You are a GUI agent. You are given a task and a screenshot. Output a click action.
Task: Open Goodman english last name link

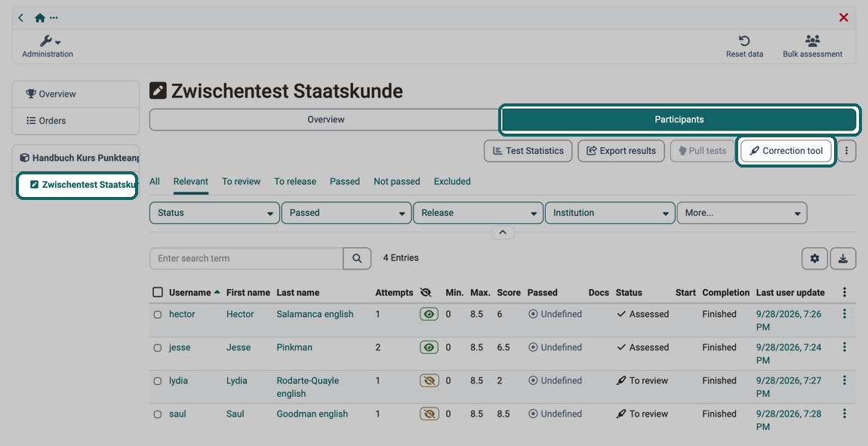click(x=312, y=414)
